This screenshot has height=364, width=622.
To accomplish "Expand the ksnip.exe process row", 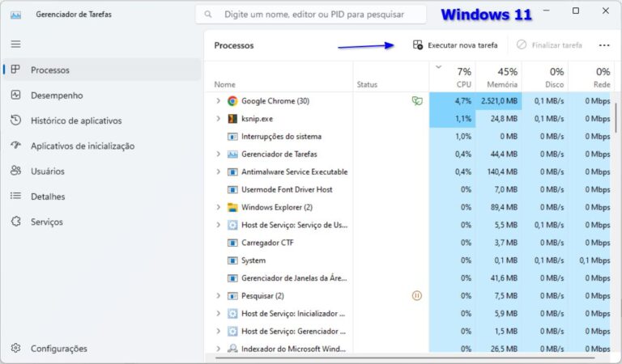I will point(218,118).
